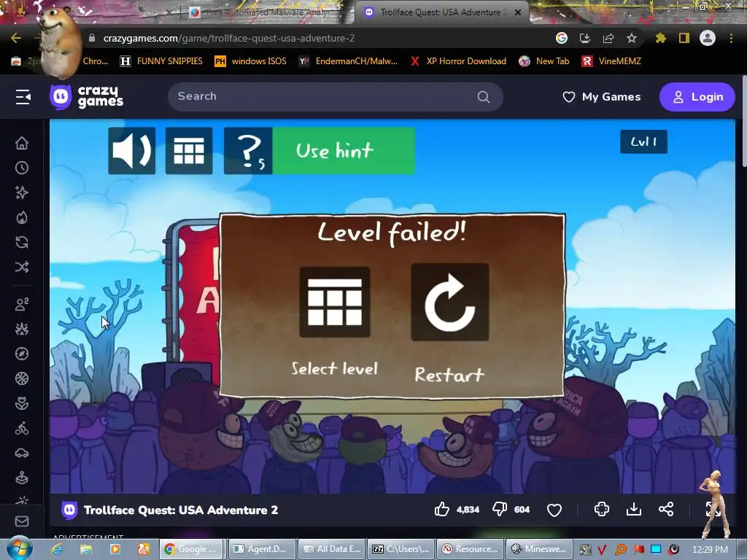Open the Car category icon
This screenshot has height=560, width=747.
(22, 454)
